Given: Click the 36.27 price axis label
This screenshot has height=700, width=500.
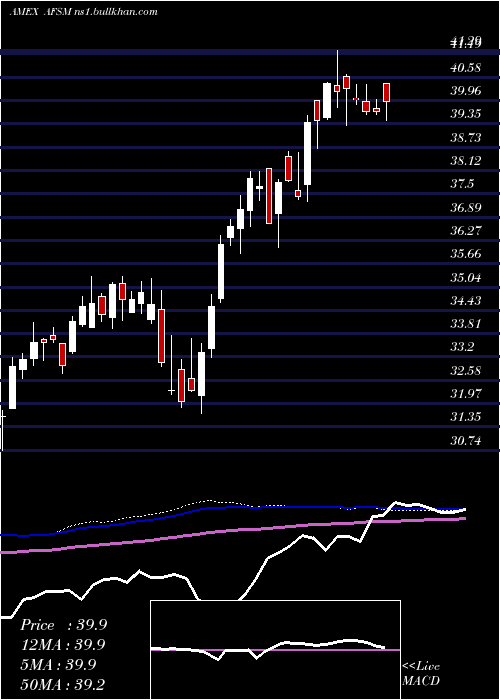Looking at the screenshot, I should pyautogui.click(x=466, y=231).
